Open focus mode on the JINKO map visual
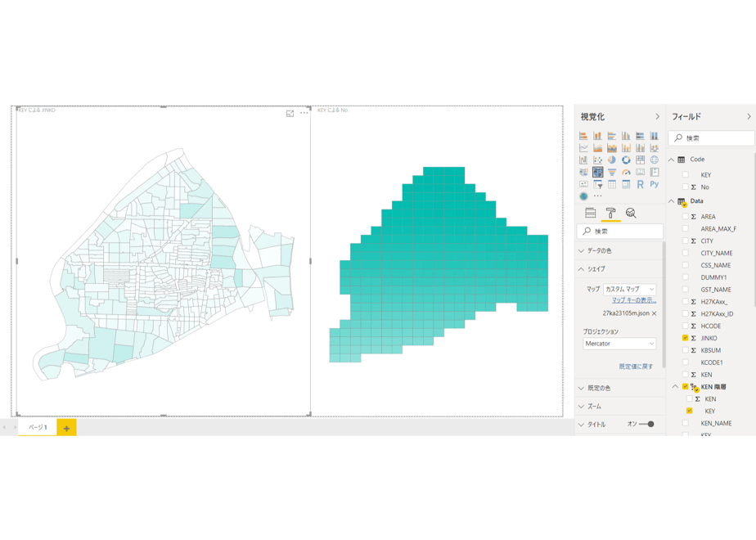756x540 pixels. click(x=290, y=113)
